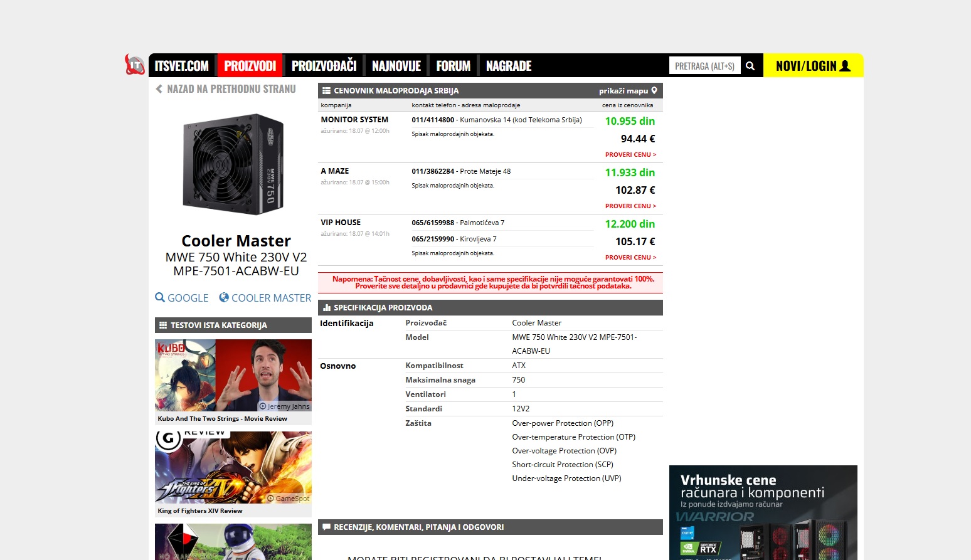The image size is (971, 560).
Task: Click the 12.200 din price
Action: tap(630, 224)
